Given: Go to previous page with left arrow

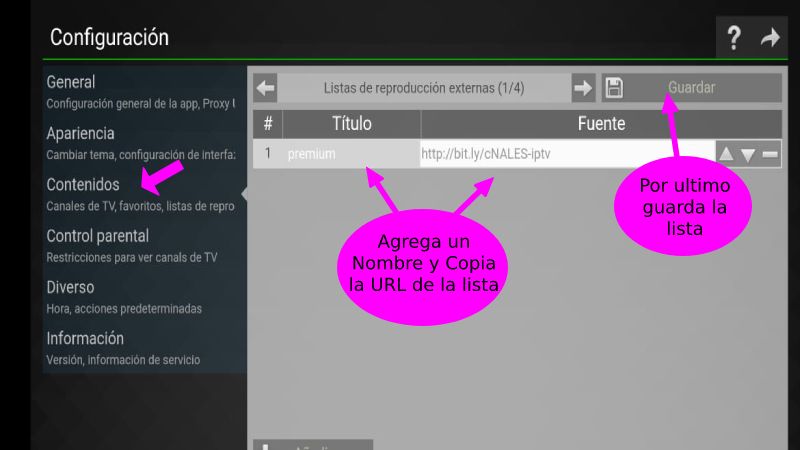Looking at the screenshot, I should (265, 88).
